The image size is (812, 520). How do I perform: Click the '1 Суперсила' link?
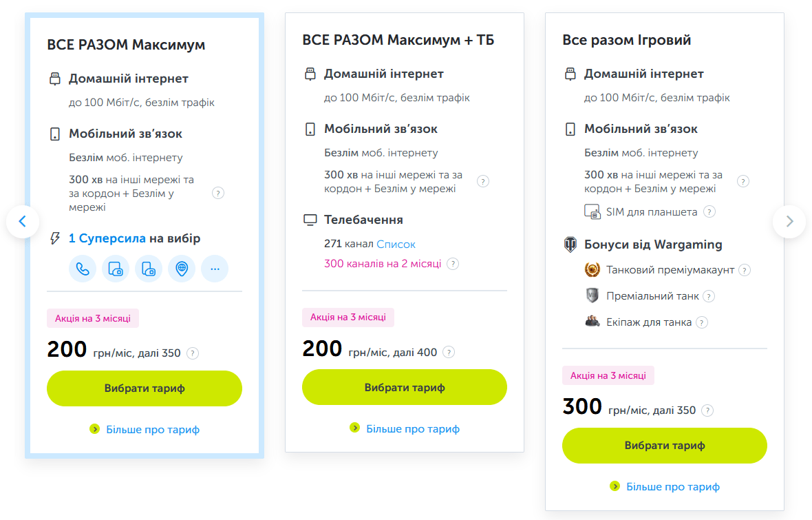107,238
